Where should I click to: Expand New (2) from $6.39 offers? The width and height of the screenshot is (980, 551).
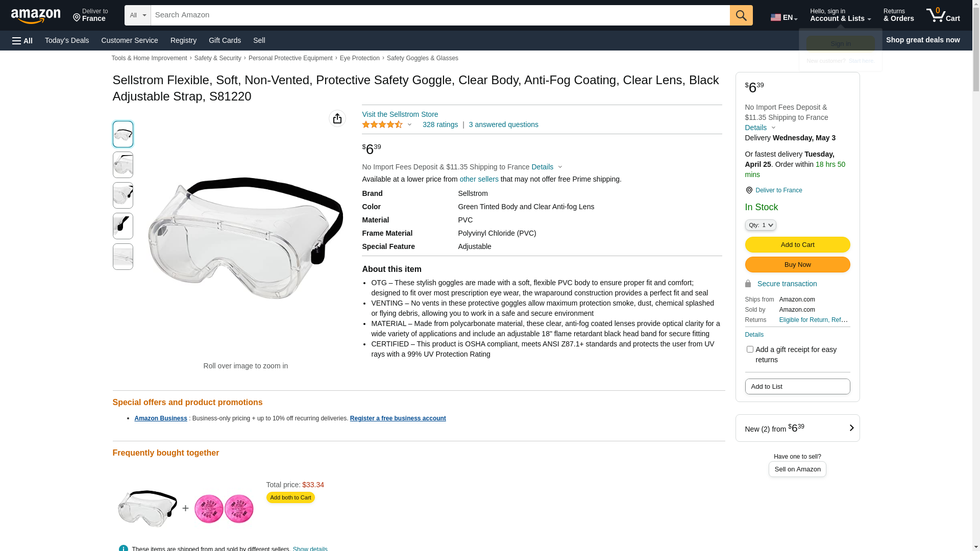point(797,428)
